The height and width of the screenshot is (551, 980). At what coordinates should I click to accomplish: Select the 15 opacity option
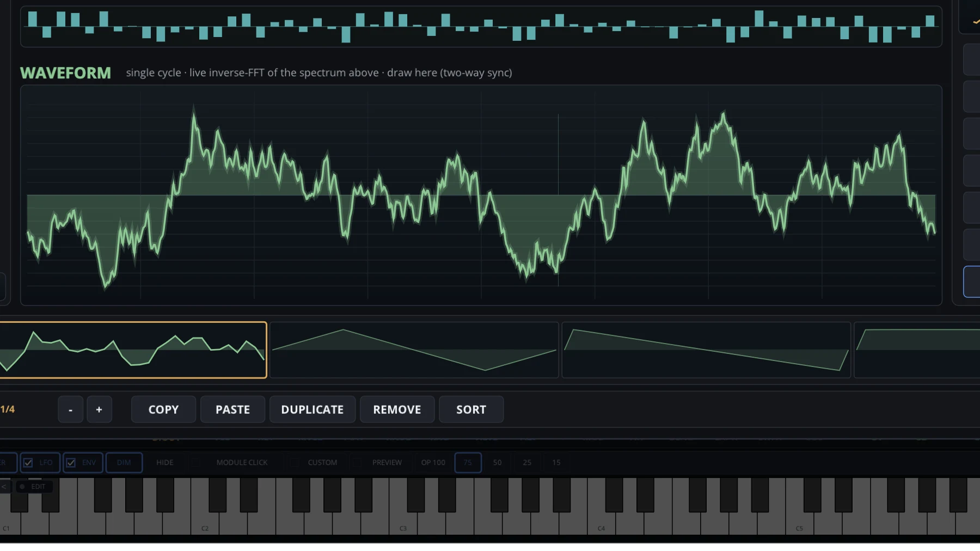556,463
